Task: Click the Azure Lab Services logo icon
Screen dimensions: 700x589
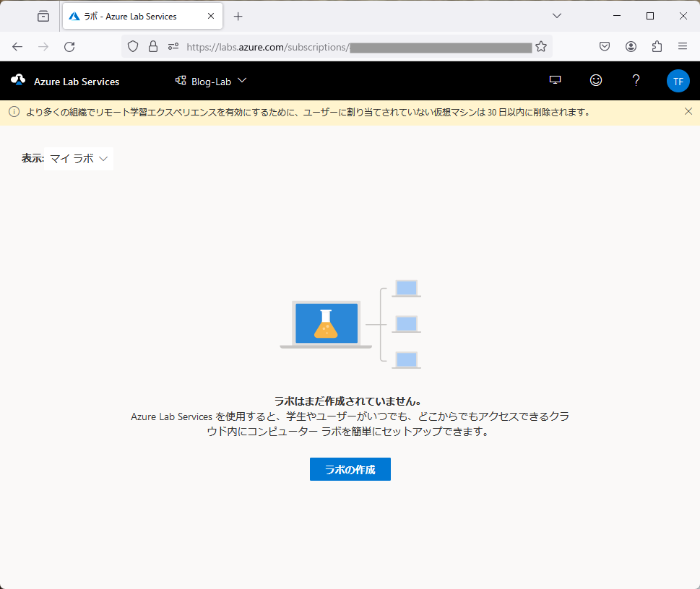Action: coord(18,80)
